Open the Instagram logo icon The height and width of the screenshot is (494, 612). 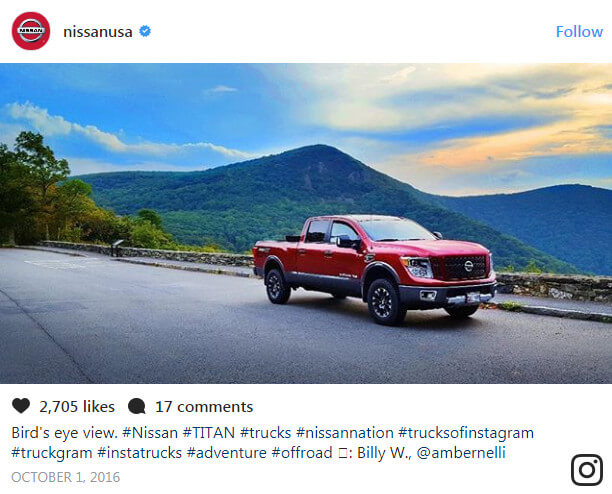click(586, 469)
